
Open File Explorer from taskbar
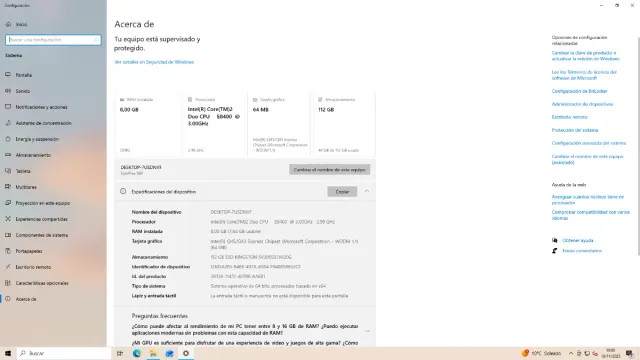pos(153,353)
